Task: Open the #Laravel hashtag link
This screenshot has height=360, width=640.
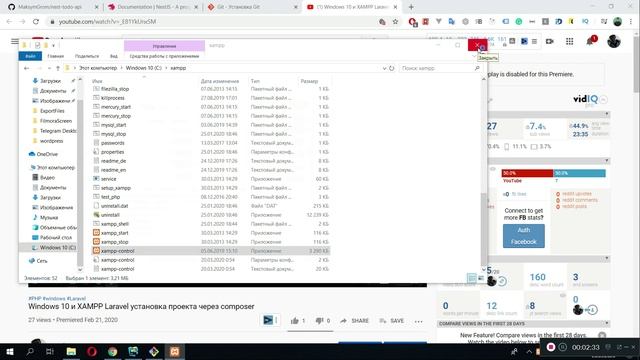Action: (76, 298)
